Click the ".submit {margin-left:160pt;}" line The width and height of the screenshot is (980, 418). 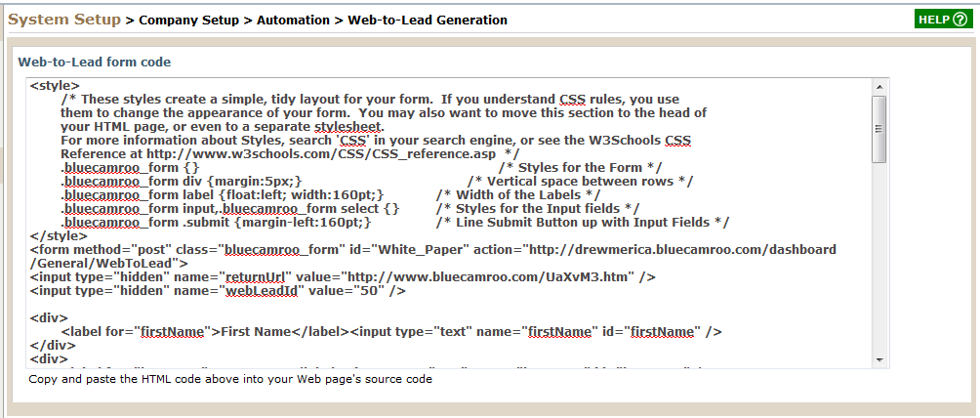click(x=217, y=222)
